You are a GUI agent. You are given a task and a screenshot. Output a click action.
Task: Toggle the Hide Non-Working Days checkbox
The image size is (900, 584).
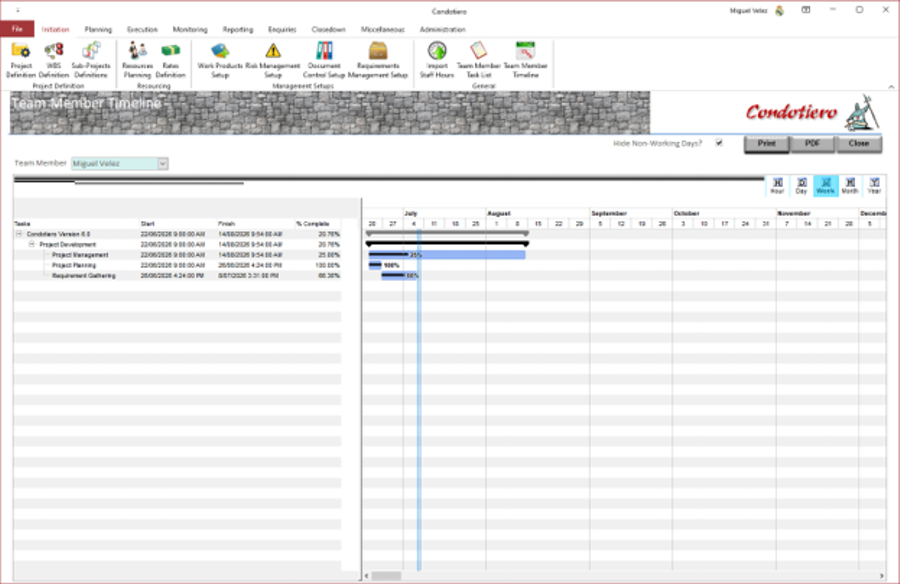(719, 143)
